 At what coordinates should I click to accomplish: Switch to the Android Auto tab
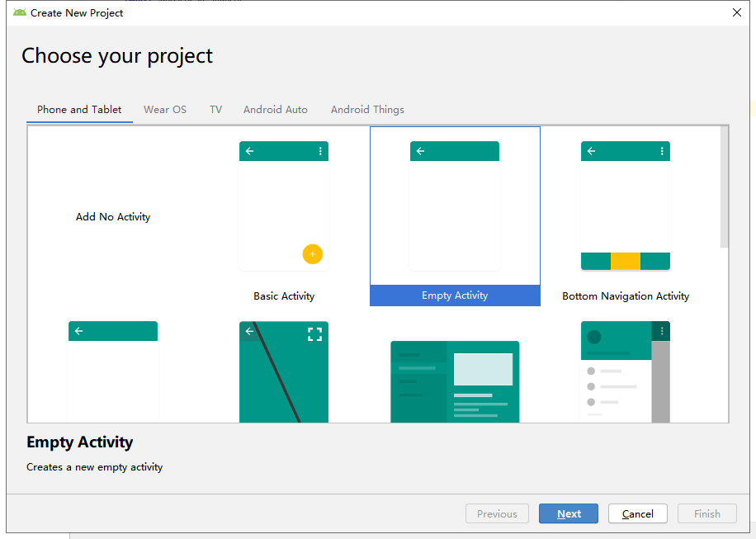(x=276, y=110)
